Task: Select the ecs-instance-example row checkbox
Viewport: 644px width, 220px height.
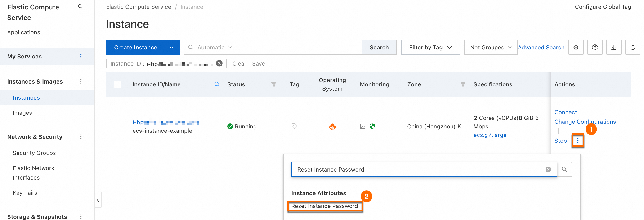Action: coord(117,127)
